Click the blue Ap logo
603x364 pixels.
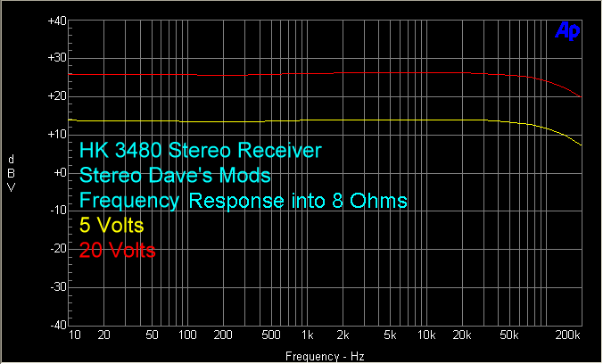tap(567, 31)
